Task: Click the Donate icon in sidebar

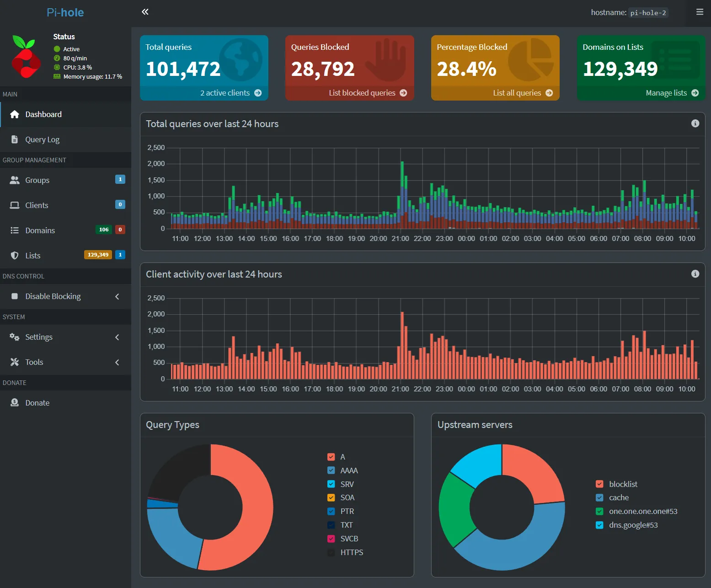Action: click(x=15, y=403)
